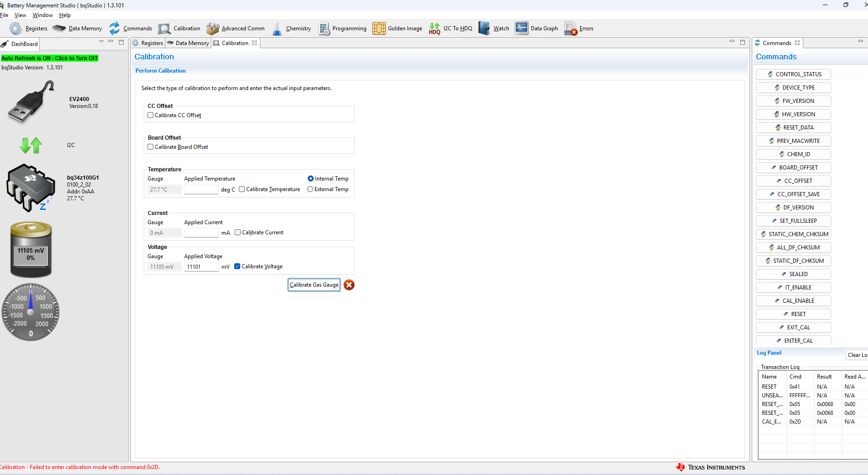Viewport: 868px width, 475px height.
Task: Send the RESET command button
Action: point(793,314)
